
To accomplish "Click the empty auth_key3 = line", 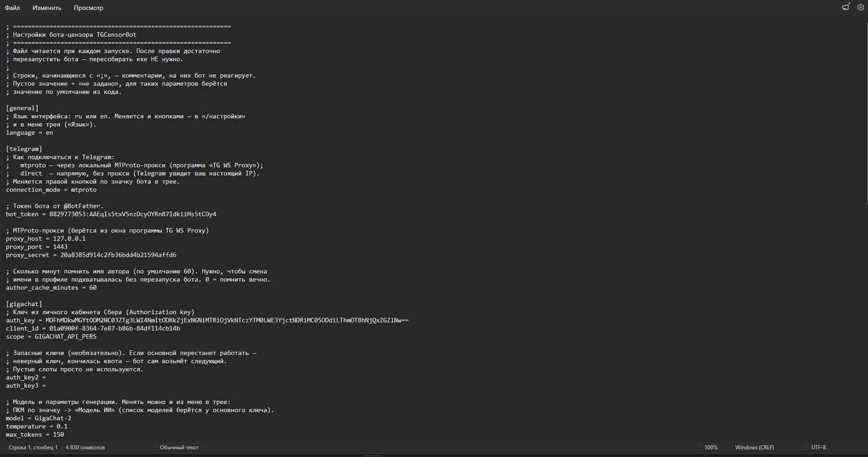I will coord(26,385).
